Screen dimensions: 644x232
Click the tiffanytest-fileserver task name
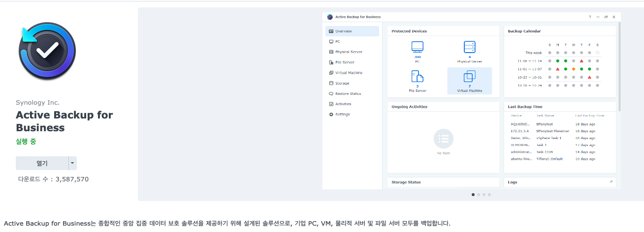coord(552,131)
